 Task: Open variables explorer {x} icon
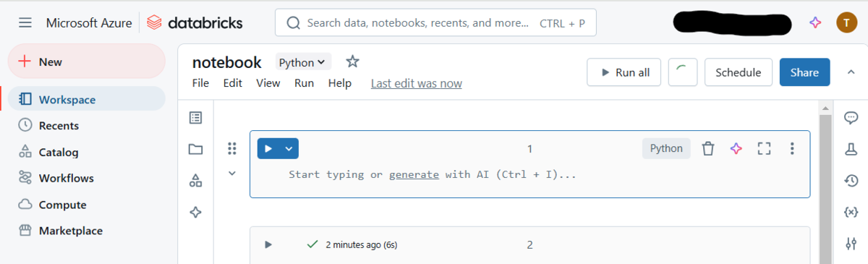(x=851, y=212)
